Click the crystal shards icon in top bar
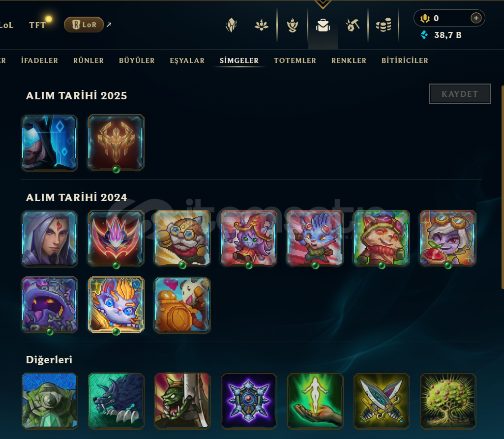The width and height of the screenshot is (504, 439). click(x=231, y=25)
